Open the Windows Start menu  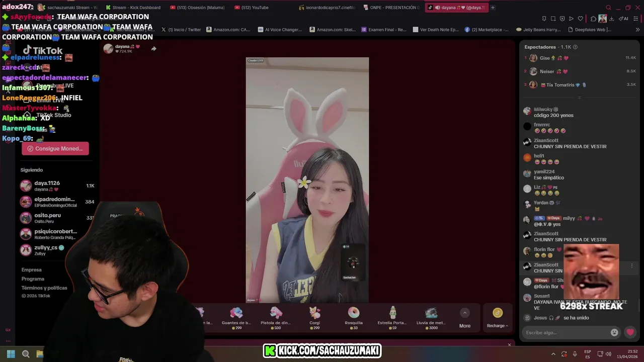coord(11,354)
